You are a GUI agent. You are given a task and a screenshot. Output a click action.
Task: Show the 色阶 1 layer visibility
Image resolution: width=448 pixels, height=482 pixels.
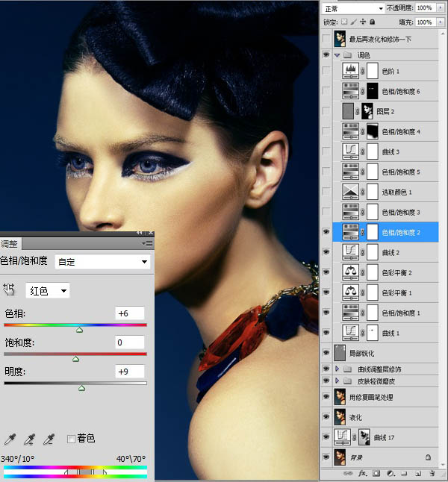(x=326, y=71)
